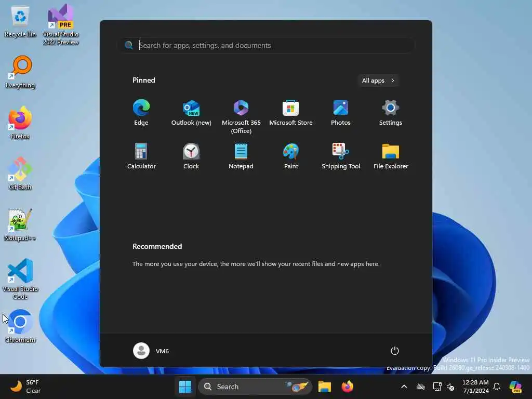
Task: Click the Windows Start button on taskbar
Action: click(185, 387)
